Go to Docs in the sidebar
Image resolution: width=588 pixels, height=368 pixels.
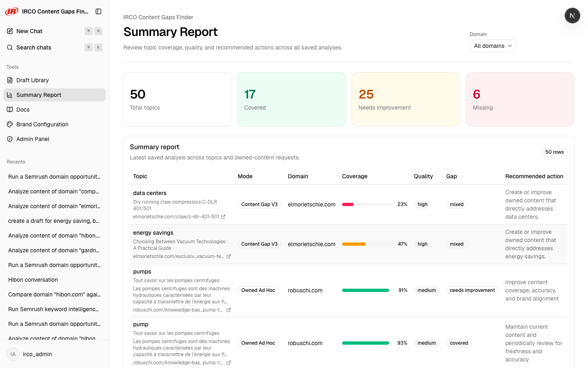tap(54, 110)
